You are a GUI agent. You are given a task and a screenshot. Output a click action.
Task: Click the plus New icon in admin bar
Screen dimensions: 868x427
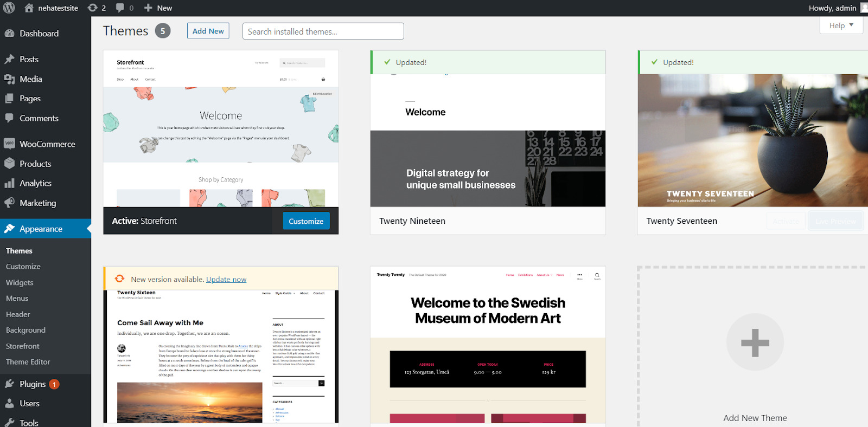pyautogui.click(x=148, y=8)
